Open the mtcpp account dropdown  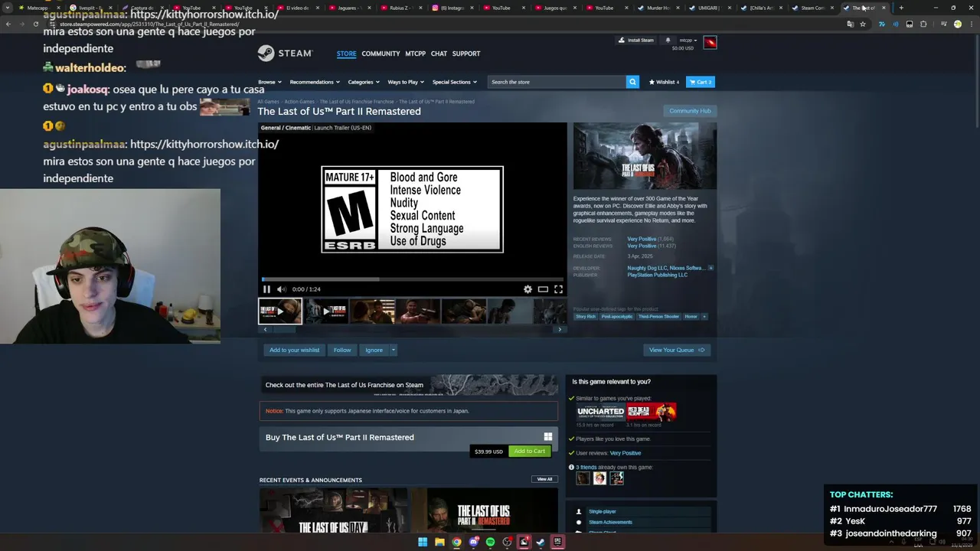[x=688, y=40]
